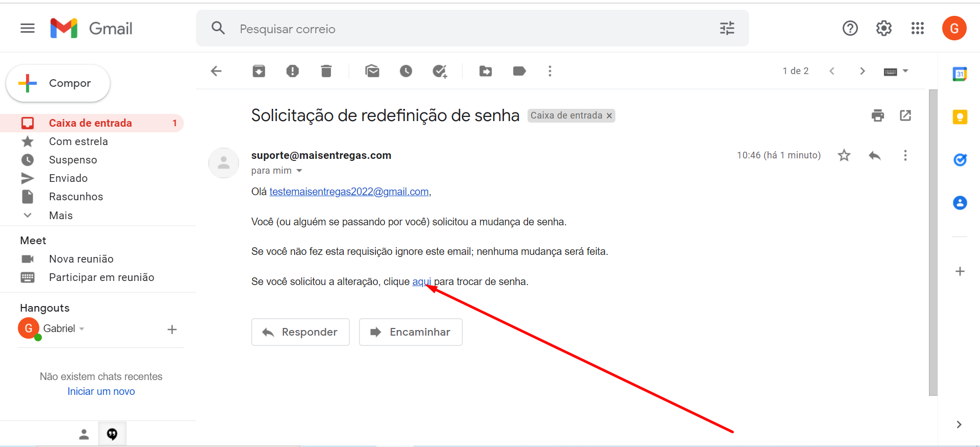This screenshot has height=447, width=980.
Task: Open the Settings gear icon
Action: point(884,28)
